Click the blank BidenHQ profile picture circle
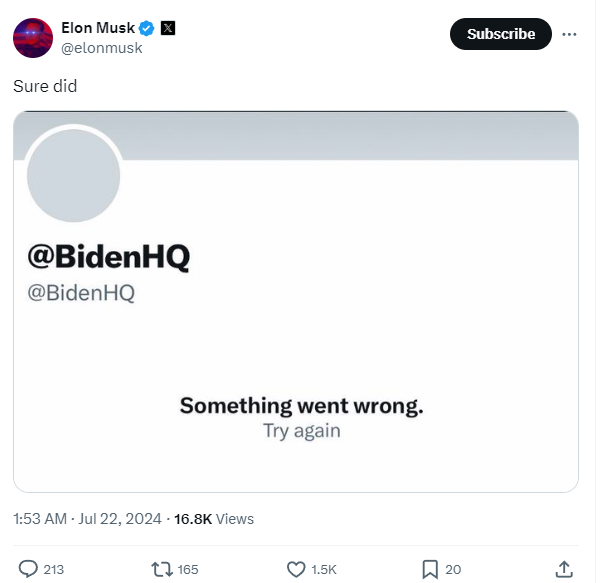 pos(74,175)
